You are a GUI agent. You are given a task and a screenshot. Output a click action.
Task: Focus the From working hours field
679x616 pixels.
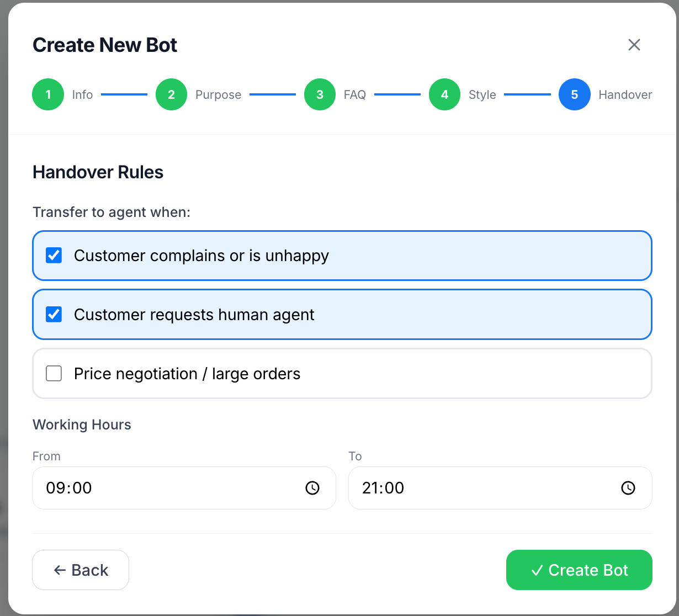(166, 488)
